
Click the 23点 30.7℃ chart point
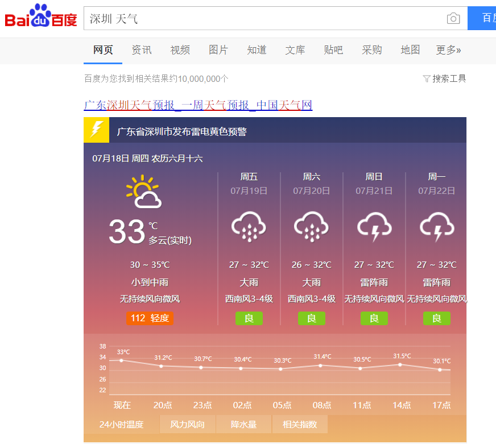201,367
